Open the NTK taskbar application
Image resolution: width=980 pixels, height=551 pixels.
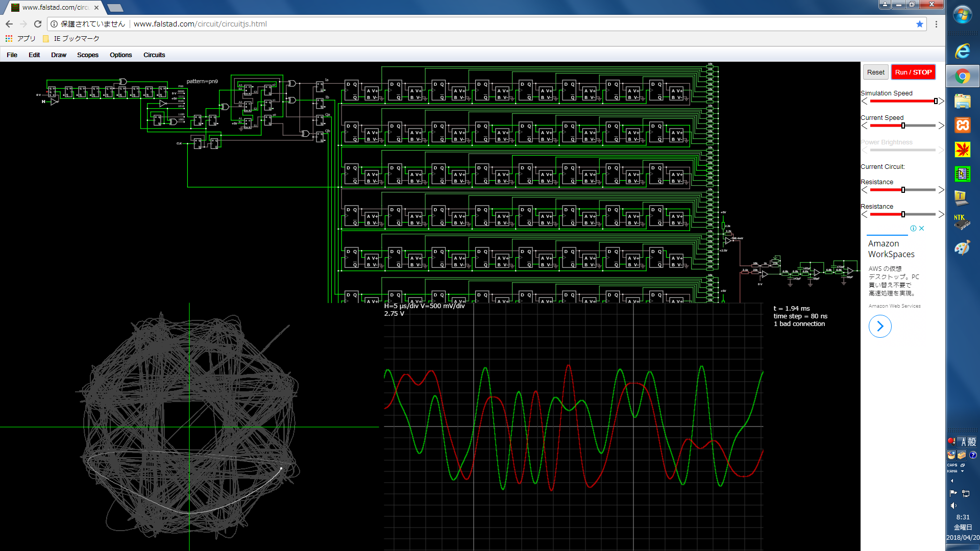tap(962, 222)
